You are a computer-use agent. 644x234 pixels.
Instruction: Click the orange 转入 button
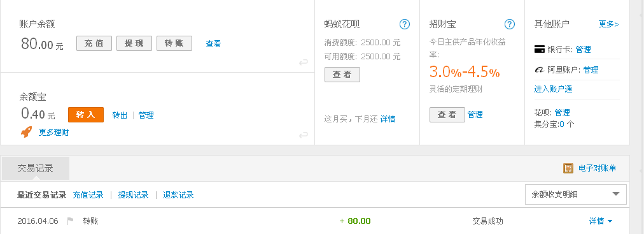pyautogui.click(x=86, y=115)
